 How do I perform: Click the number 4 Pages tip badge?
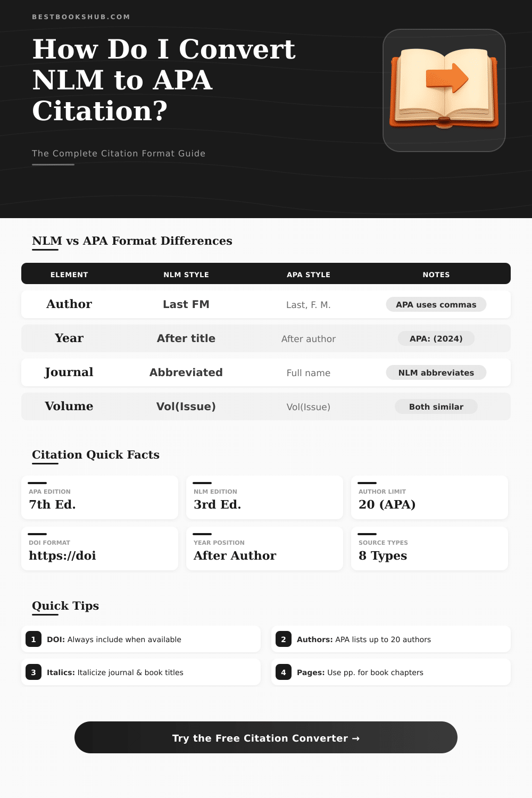point(284,672)
